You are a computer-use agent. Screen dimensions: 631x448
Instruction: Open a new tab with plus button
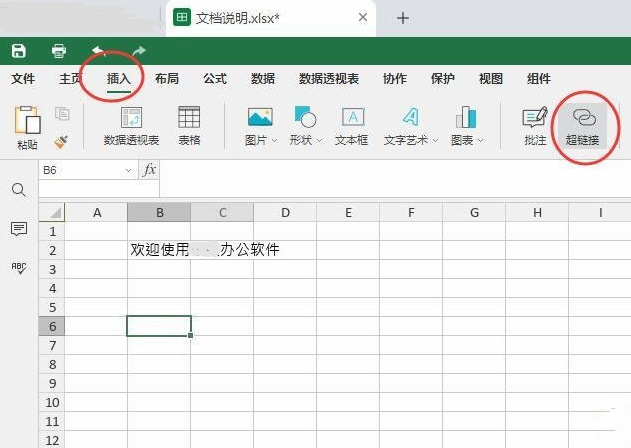point(403,18)
